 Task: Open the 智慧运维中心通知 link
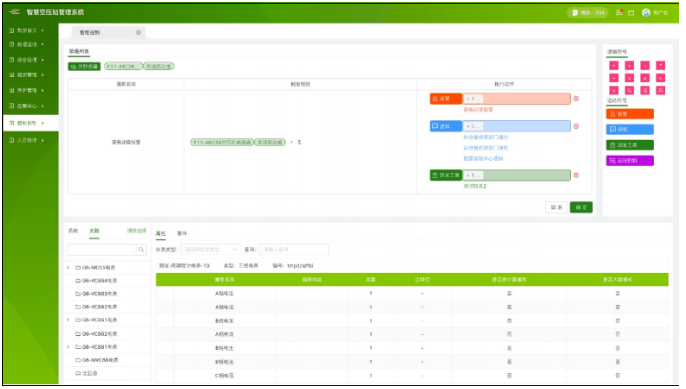click(483, 158)
